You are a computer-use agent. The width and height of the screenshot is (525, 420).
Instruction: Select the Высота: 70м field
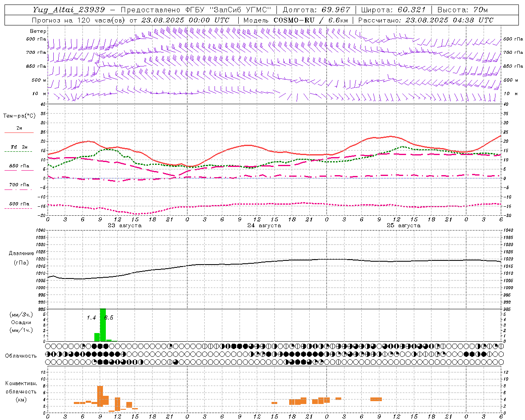tap(463, 10)
